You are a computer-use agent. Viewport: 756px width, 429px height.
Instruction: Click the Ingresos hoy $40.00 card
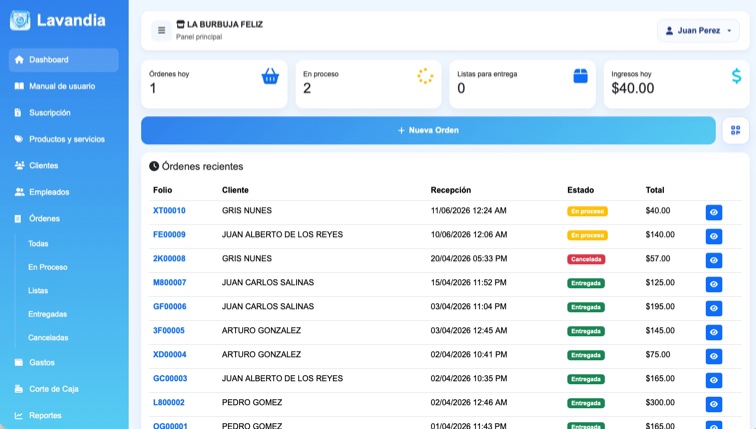click(x=676, y=84)
